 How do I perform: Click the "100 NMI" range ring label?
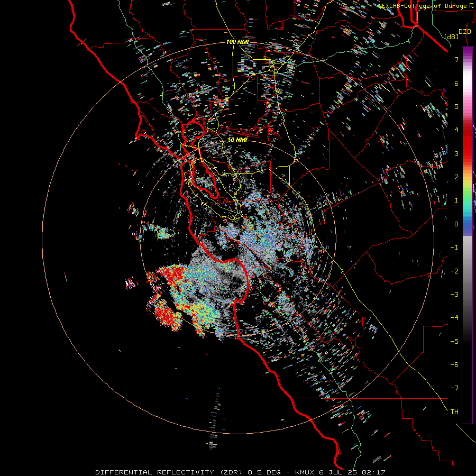pos(237,42)
